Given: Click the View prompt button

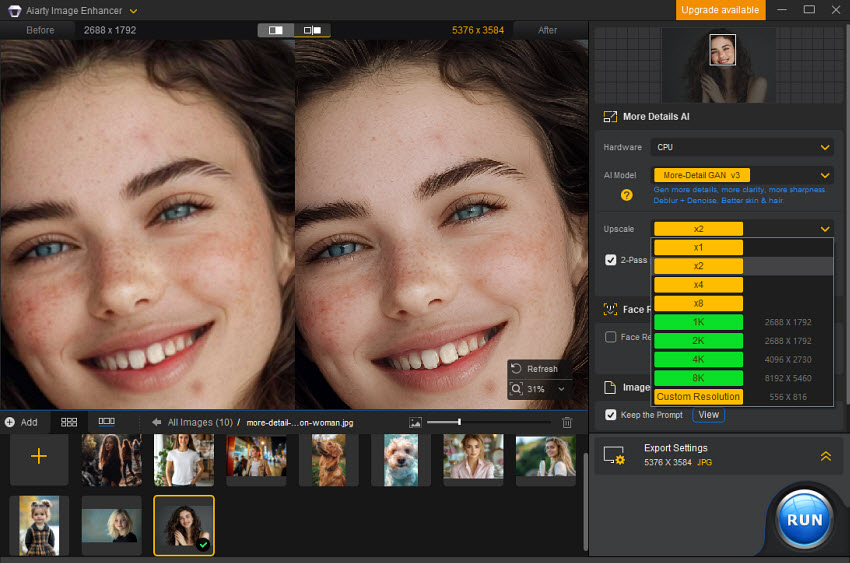Looking at the screenshot, I should (709, 415).
